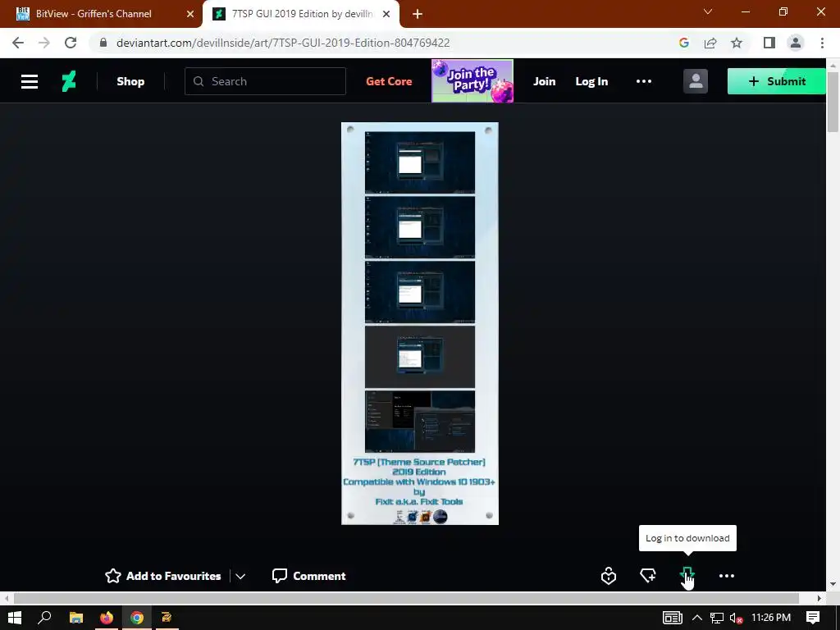Viewport: 840px width, 630px height.
Task: Open Chrome's three-dot menu
Action: click(822, 43)
